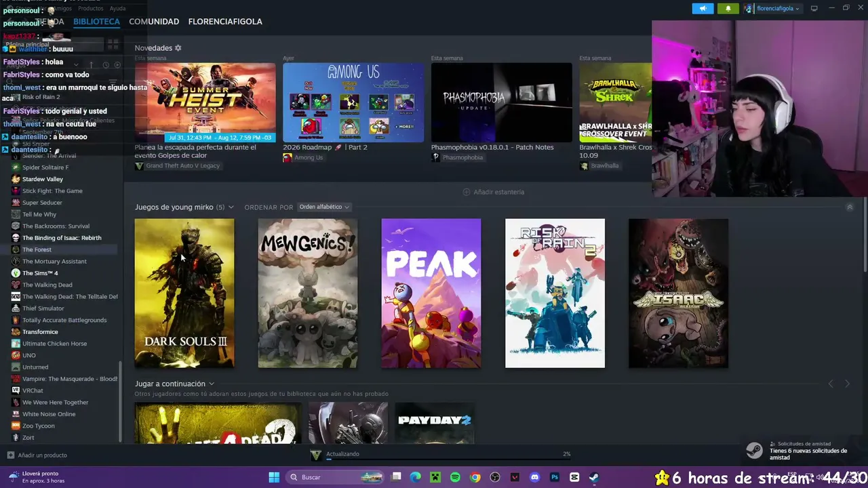This screenshot has width=868, height=488.
Task: Open PEAK game cover
Action: point(431,293)
